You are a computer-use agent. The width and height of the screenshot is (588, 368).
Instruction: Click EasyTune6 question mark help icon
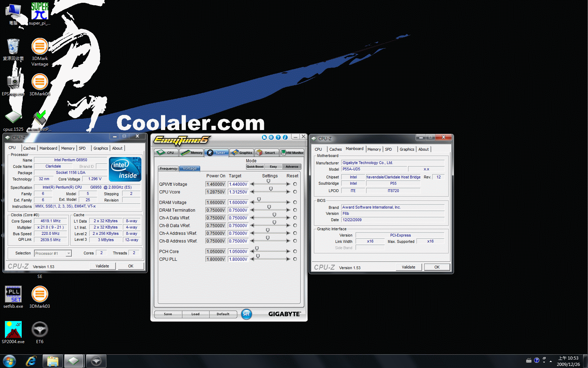click(278, 137)
